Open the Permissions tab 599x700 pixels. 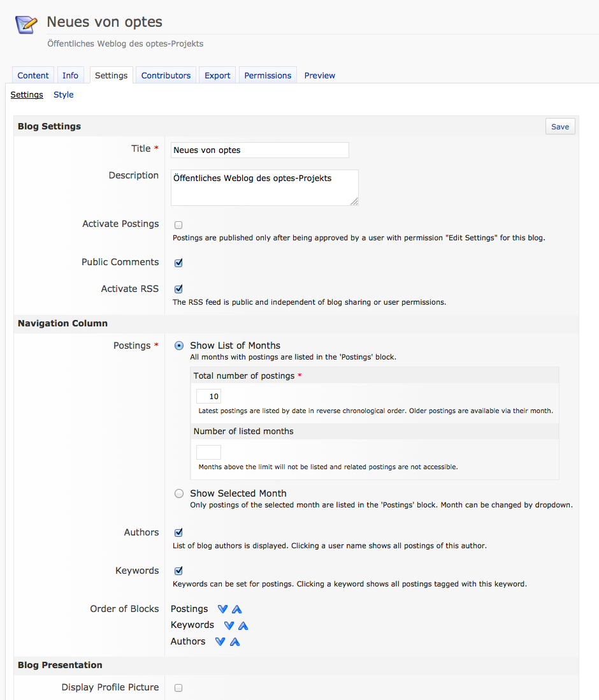coord(268,75)
